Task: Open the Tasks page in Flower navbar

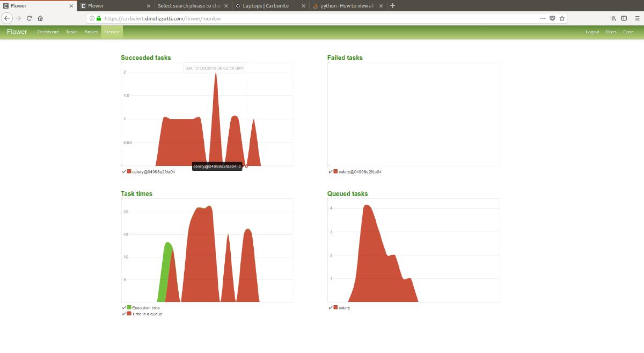Action: point(71,32)
